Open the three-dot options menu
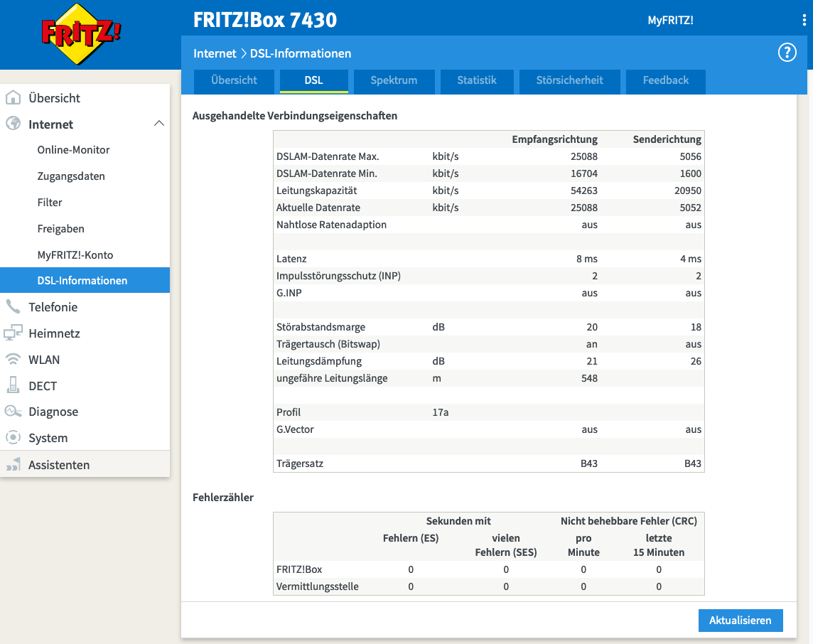 804,20
